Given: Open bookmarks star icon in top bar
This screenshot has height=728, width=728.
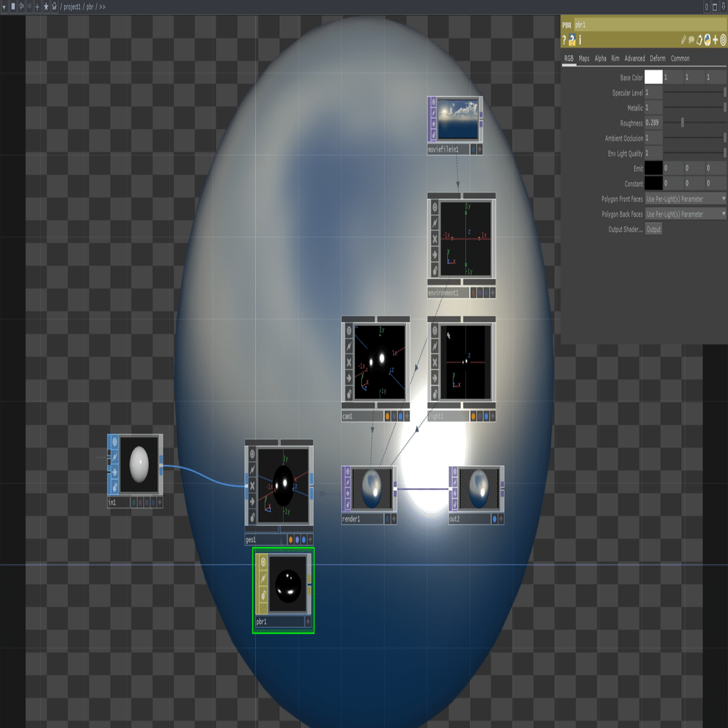Looking at the screenshot, I should point(46,6).
